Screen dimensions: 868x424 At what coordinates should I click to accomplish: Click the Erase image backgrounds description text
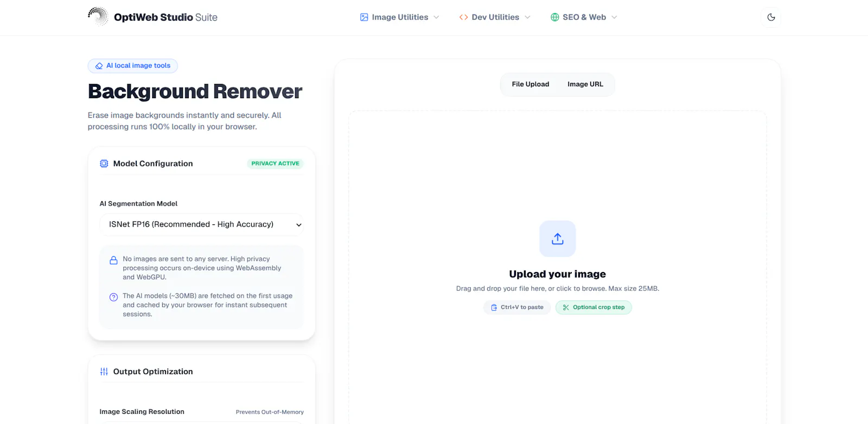[184, 121]
